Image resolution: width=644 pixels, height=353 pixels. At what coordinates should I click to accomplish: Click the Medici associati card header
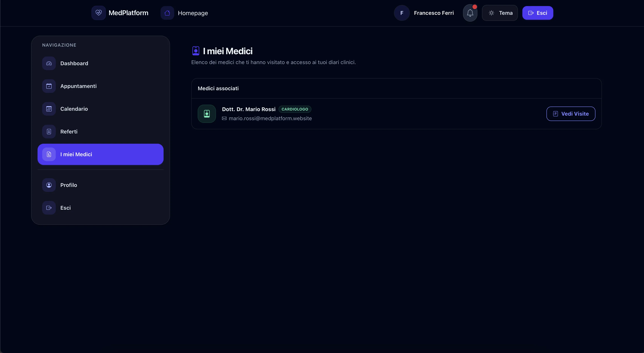[x=397, y=88]
